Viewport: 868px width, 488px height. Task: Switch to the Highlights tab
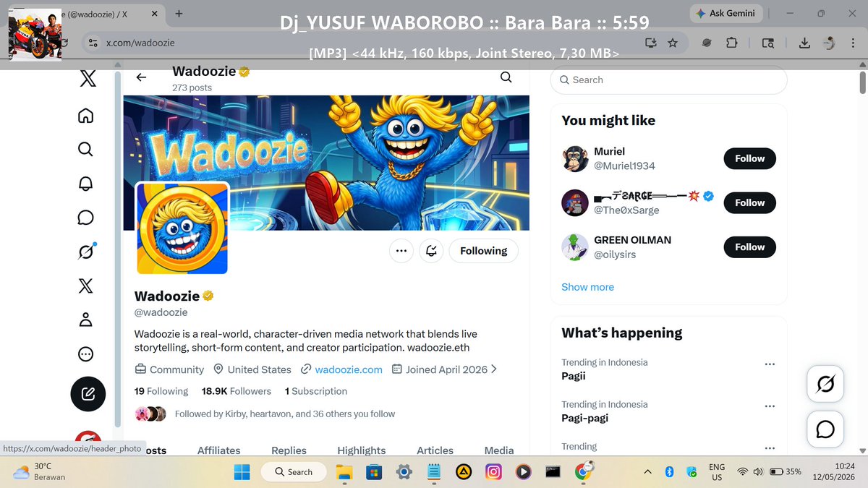click(362, 450)
